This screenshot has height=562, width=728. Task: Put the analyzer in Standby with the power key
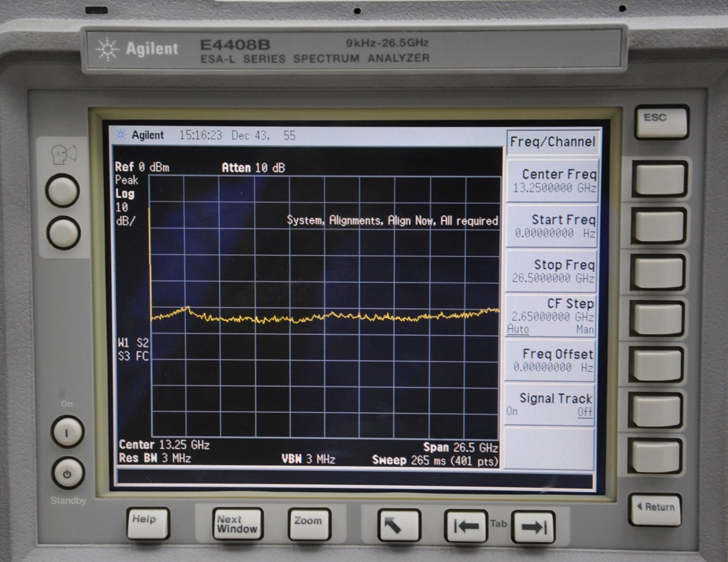click(x=68, y=473)
